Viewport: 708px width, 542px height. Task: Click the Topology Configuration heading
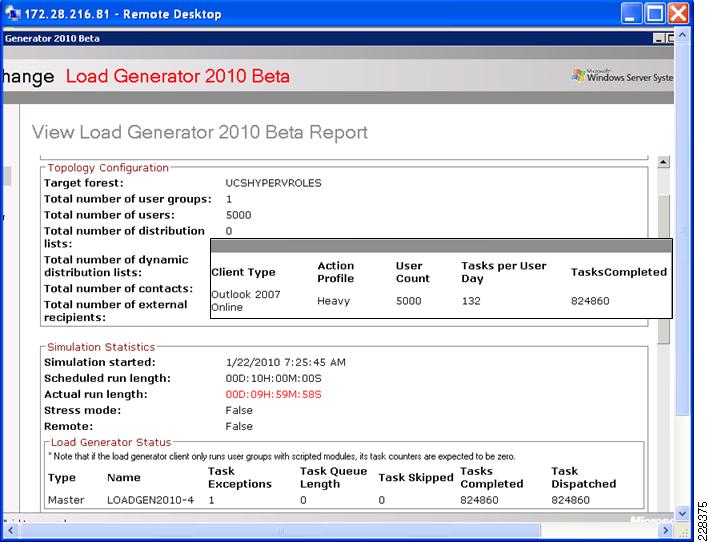coord(108,168)
